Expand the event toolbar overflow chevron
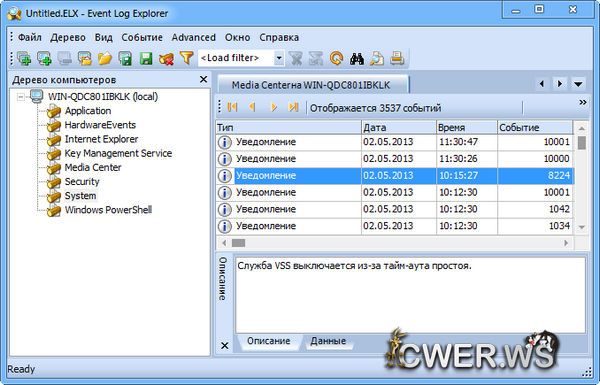Viewport: 600px width, 385px height. coord(583,103)
